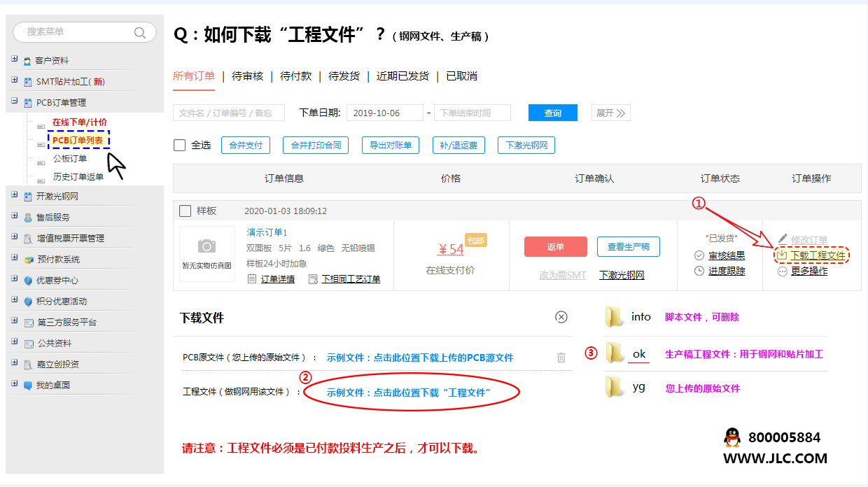Expand filters with the 展开 button
The width and height of the screenshot is (868, 487).
pos(611,113)
